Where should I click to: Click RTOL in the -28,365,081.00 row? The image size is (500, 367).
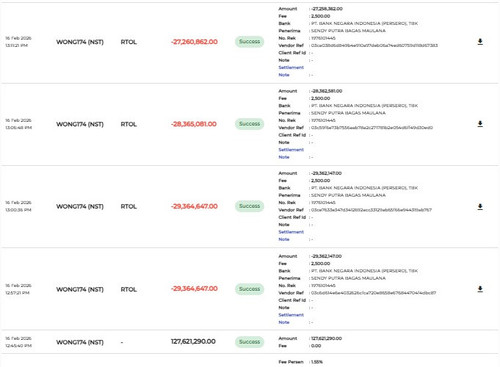tap(129, 124)
